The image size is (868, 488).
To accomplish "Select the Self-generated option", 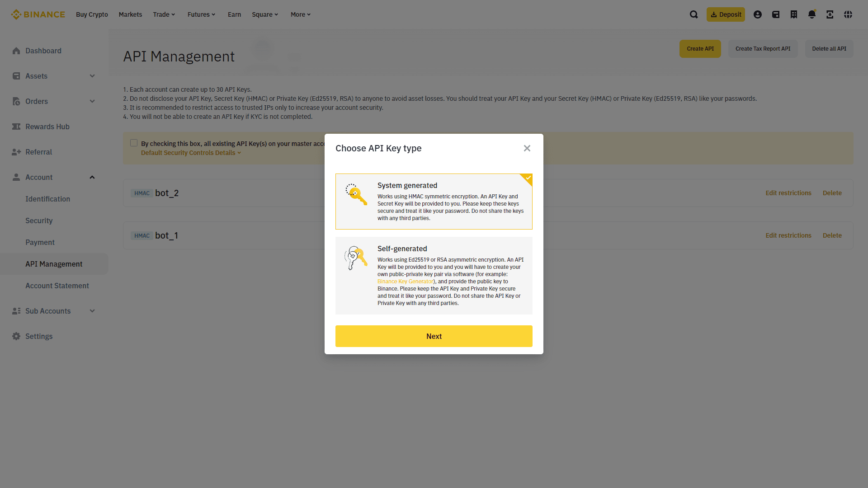I will 434,276.
